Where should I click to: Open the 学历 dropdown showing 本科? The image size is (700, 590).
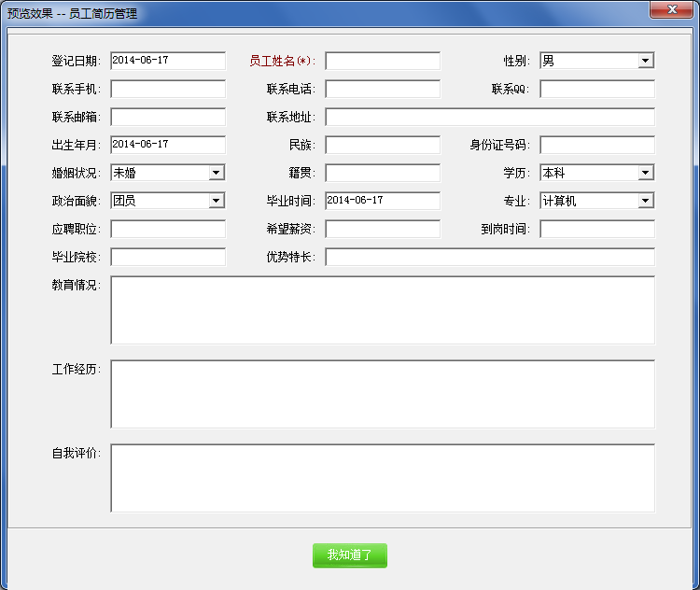click(597, 173)
